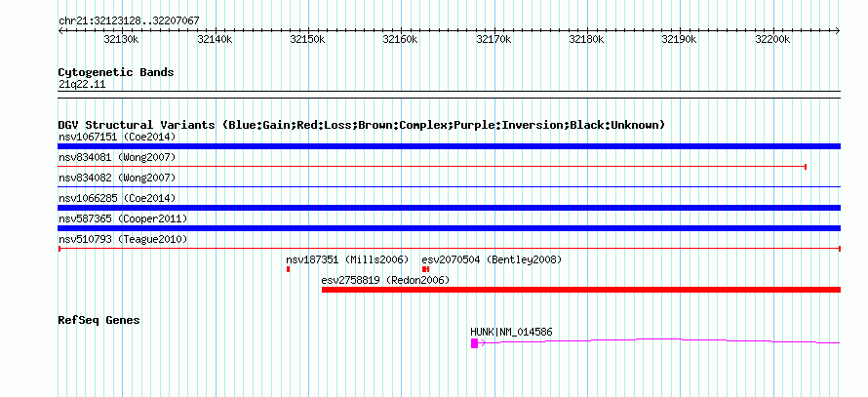Click the nsv1067151 (Coe2014) blue gain bar

coord(449,146)
